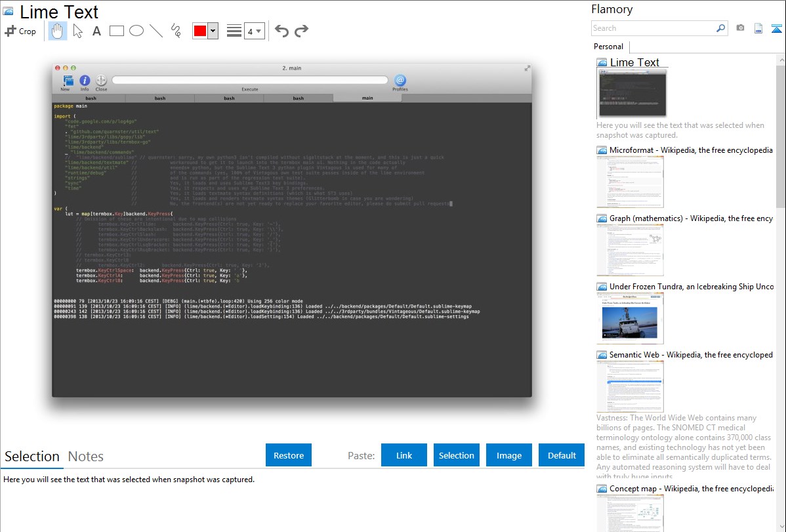Click the icon beside Microformat entry
This screenshot has height=532, width=786.
(602, 150)
